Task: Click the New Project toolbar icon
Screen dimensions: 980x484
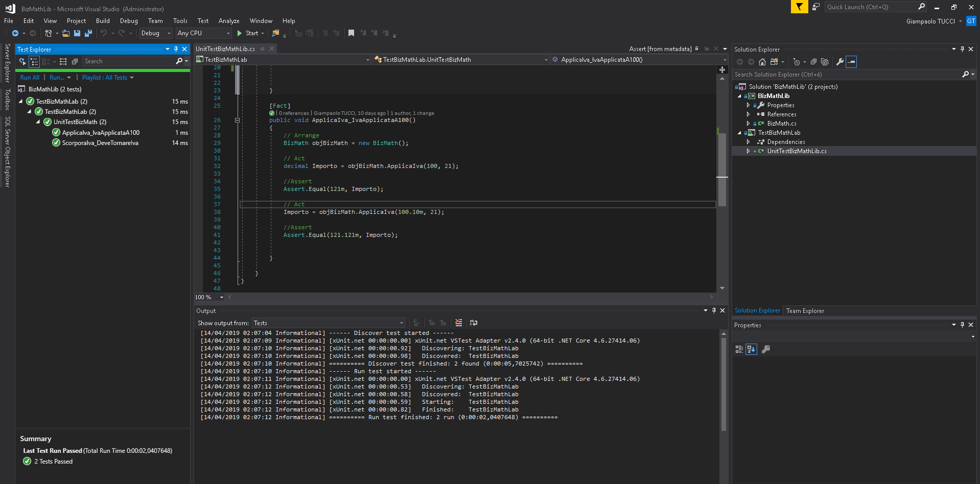Action: [48, 33]
